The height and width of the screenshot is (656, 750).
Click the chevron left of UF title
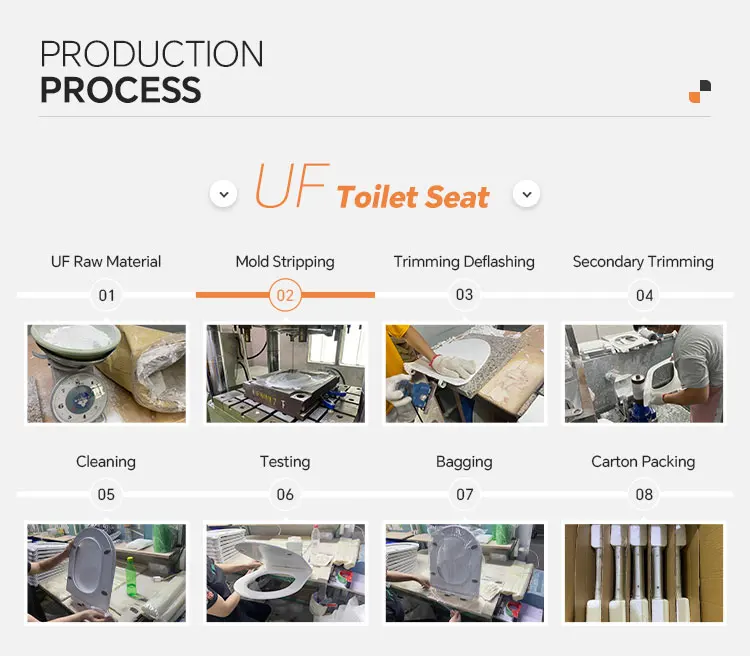click(223, 194)
